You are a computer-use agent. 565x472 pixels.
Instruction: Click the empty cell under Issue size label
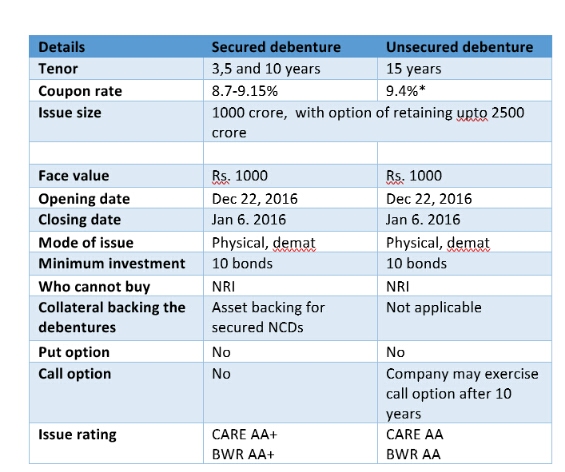click(x=116, y=153)
